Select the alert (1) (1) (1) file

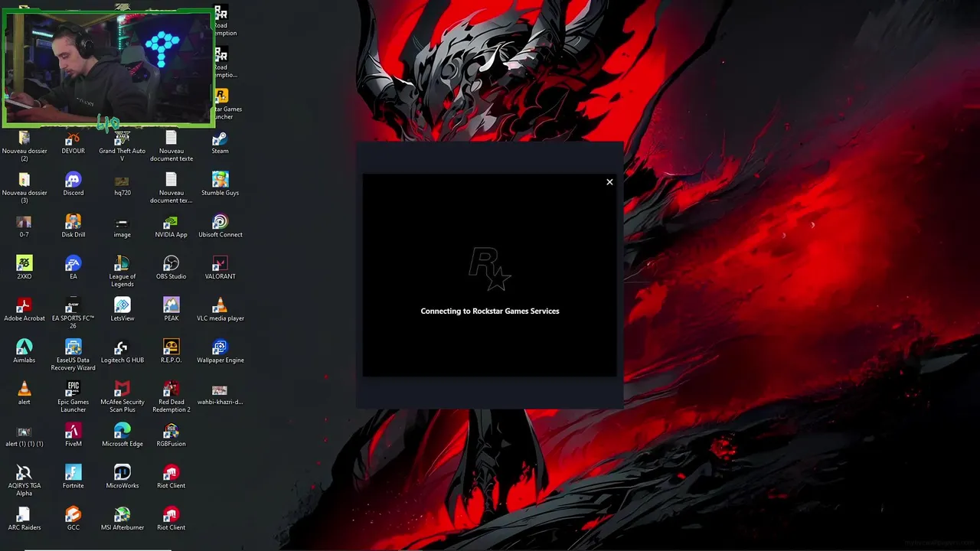pyautogui.click(x=24, y=435)
